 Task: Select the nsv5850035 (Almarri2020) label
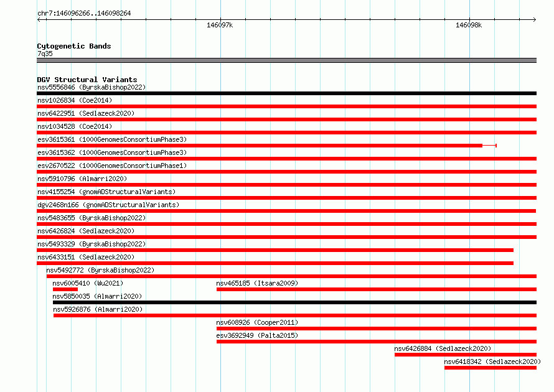97,296
